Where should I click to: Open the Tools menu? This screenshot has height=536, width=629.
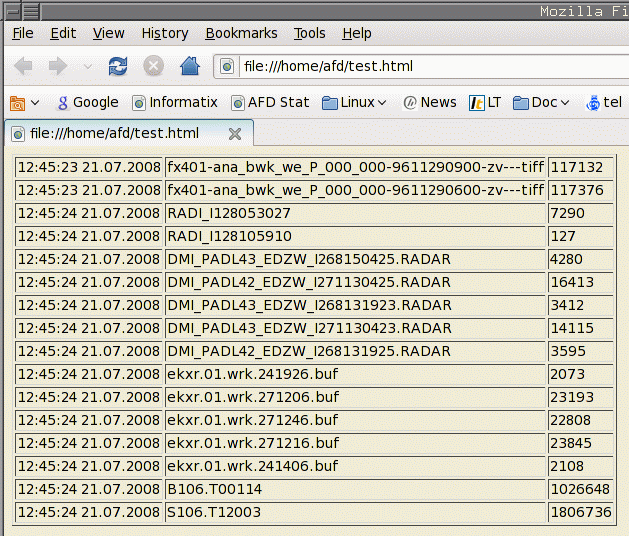point(309,33)
